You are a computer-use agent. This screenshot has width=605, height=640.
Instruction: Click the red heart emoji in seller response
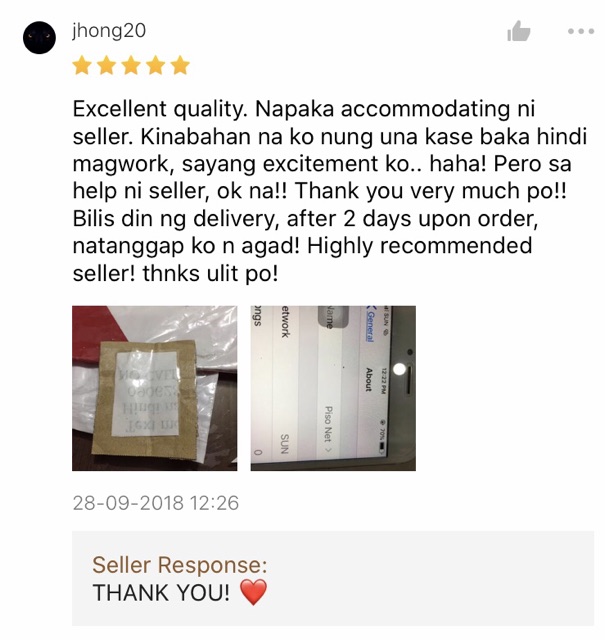(253, 592)
